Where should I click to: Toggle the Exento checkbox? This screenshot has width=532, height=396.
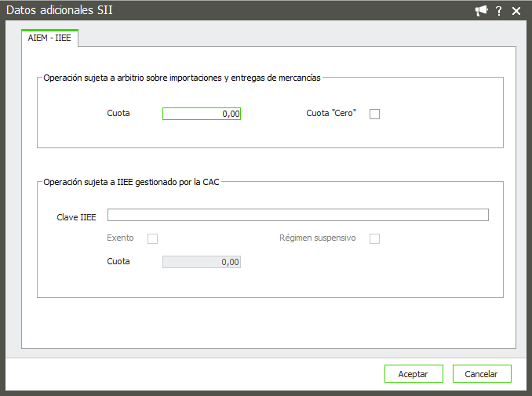pyautogui.click(x=153, y=238)
